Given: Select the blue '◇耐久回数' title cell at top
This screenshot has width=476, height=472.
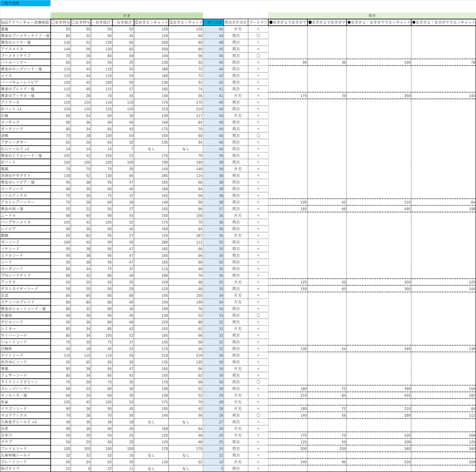Looking at the screenshot, I should pos(25,3).
